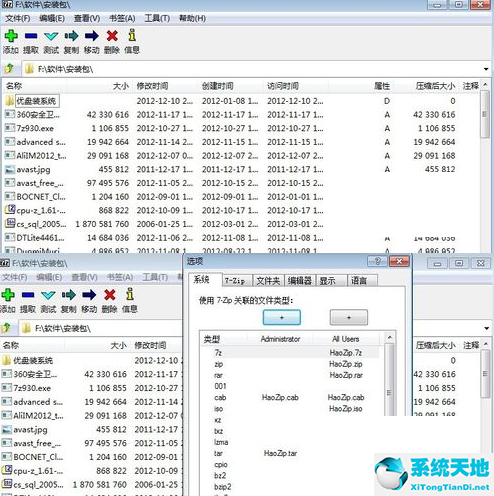The image size is (494, 496).
Task: Click the Copy (复制) icon in top window
Action: [x=71, y=36]
